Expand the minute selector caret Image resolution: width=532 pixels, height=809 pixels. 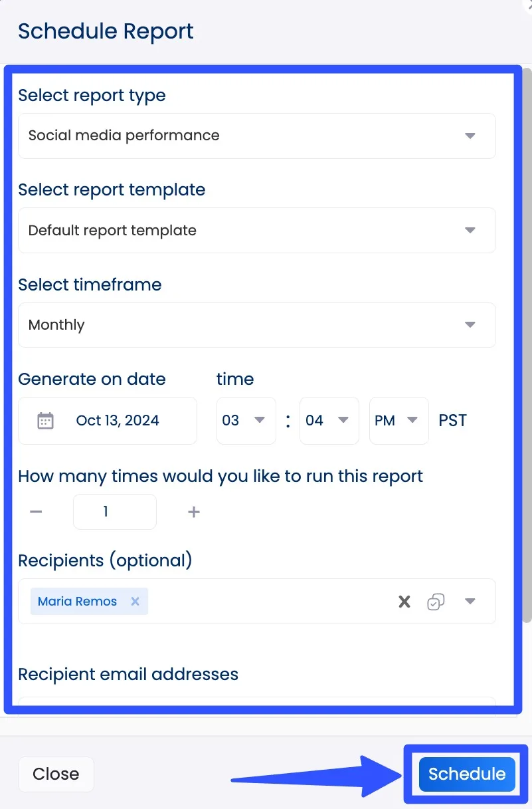point(344,420)
